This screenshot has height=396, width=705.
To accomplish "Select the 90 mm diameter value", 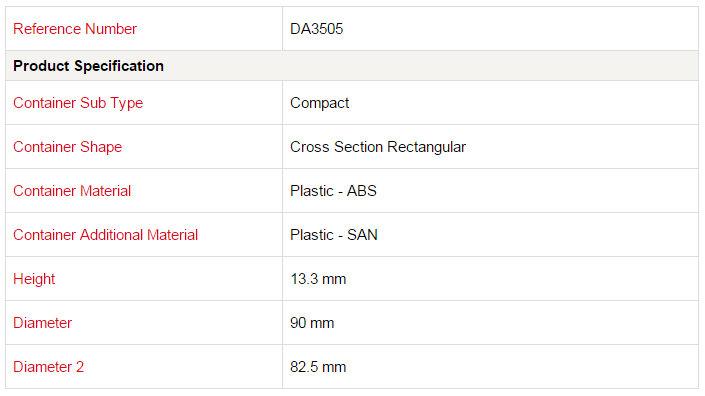I will [x=312, y=323].
